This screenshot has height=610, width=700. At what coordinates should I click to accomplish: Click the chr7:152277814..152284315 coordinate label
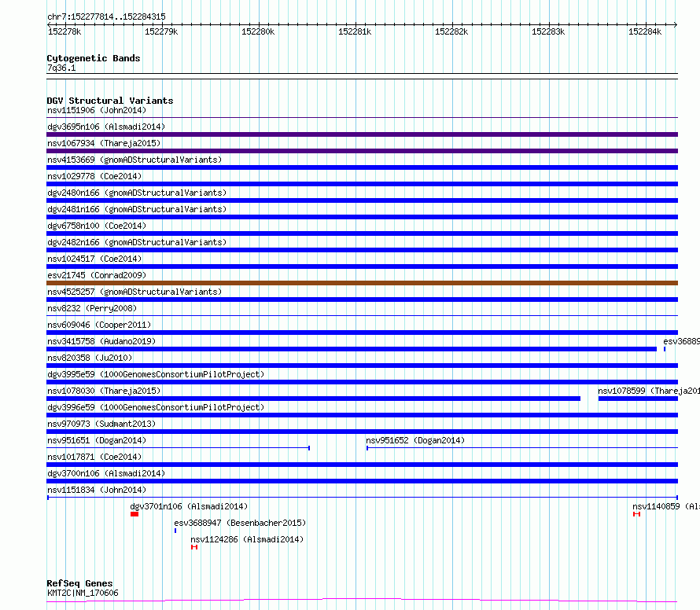(x=106, y=17)
